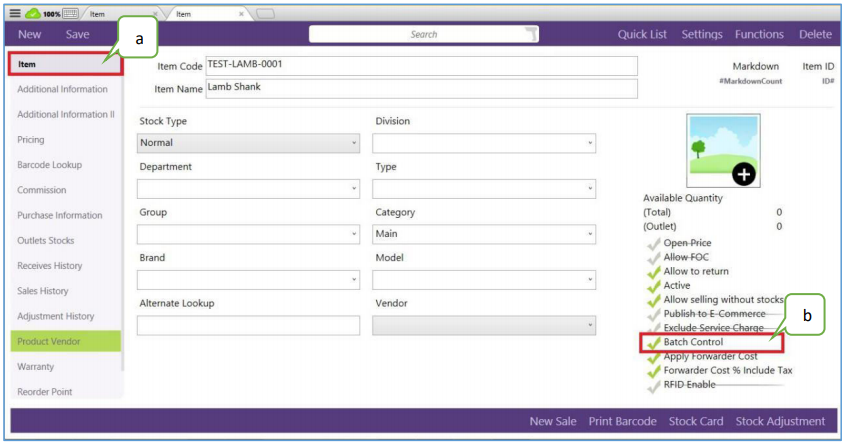Open Reorder Point section
This screenshot has height=444, width=847.
tap(44, 392)
